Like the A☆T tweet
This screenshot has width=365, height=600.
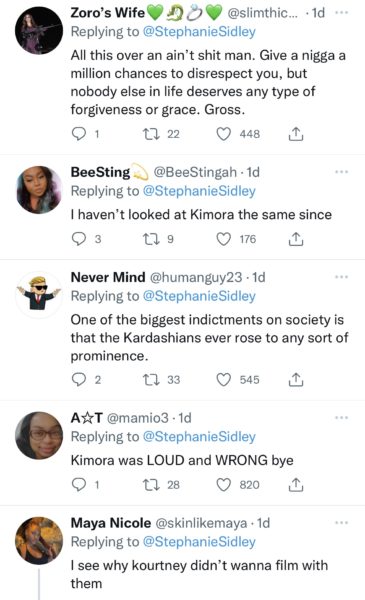tap(223, 485)
